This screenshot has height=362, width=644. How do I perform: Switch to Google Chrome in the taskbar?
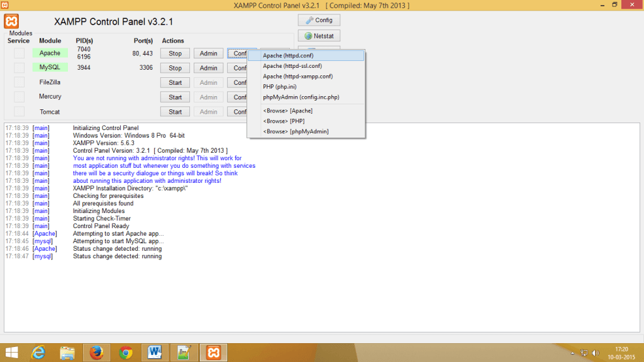pyautogui.click(x=126, y=353)
